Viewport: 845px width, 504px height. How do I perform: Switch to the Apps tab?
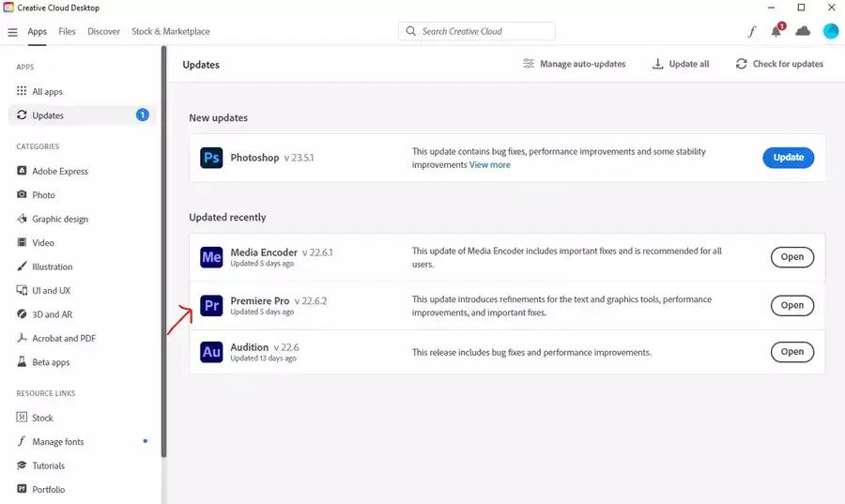point(38,32)
